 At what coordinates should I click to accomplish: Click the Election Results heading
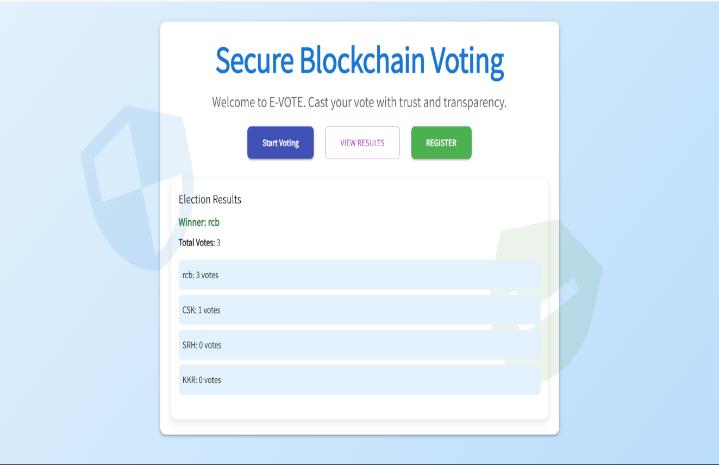pyautogui.click(x=209, y=199)
